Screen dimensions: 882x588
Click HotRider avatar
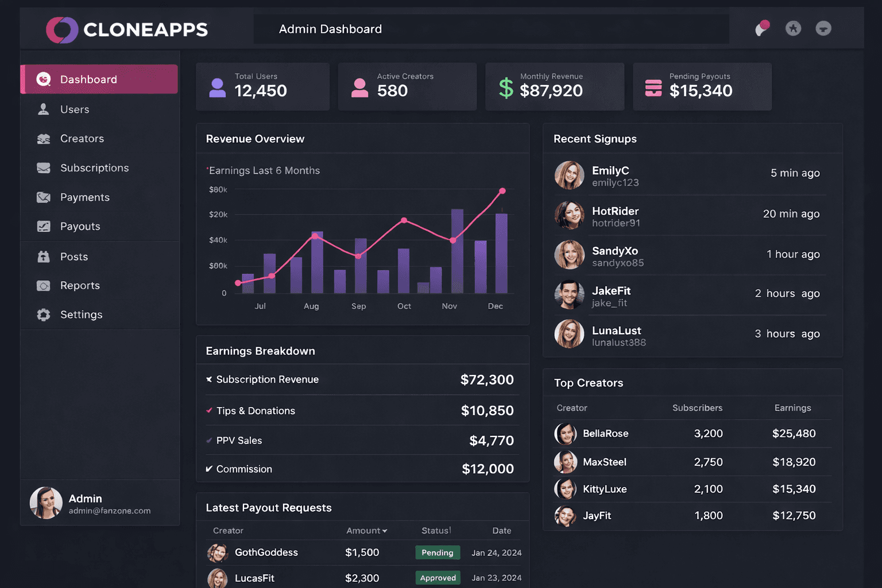tap(569, 215)
